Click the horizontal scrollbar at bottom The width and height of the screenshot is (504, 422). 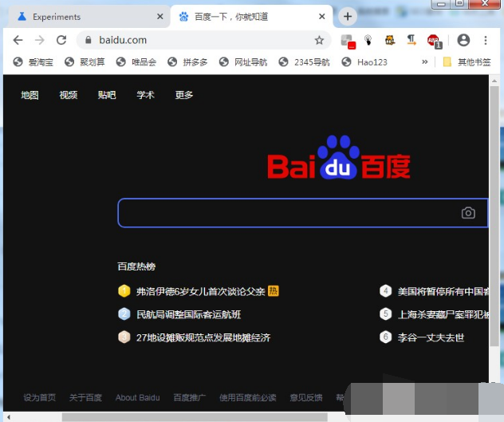pos(199,416)
